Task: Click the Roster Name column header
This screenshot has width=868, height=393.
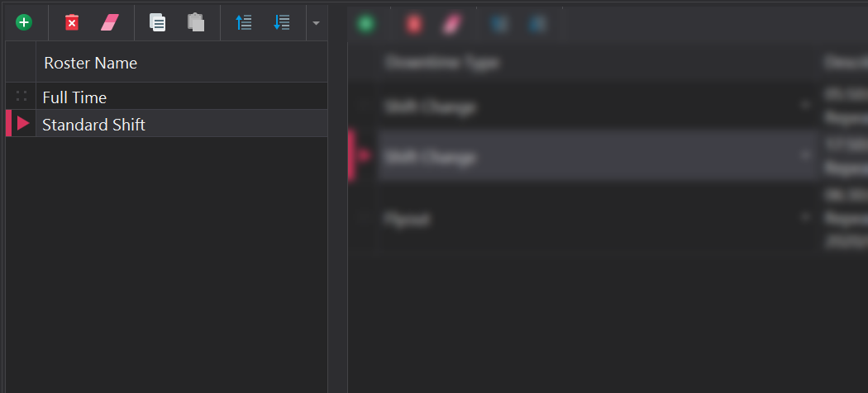Action: [x=90, y=63]
